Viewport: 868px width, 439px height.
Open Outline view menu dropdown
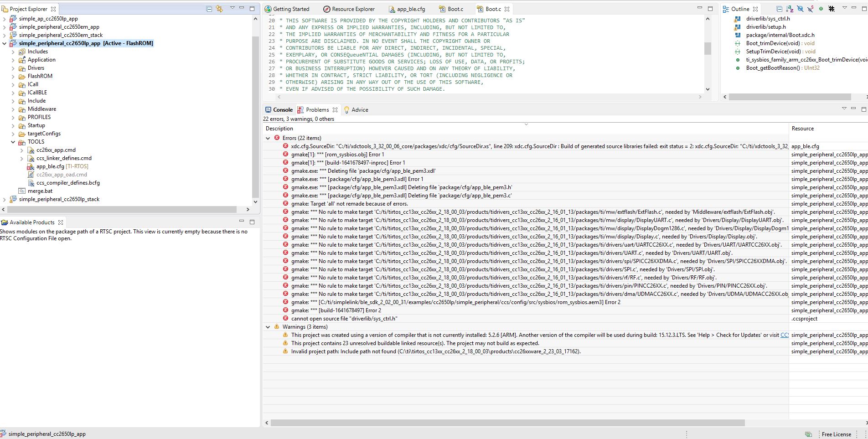point(844,8)
